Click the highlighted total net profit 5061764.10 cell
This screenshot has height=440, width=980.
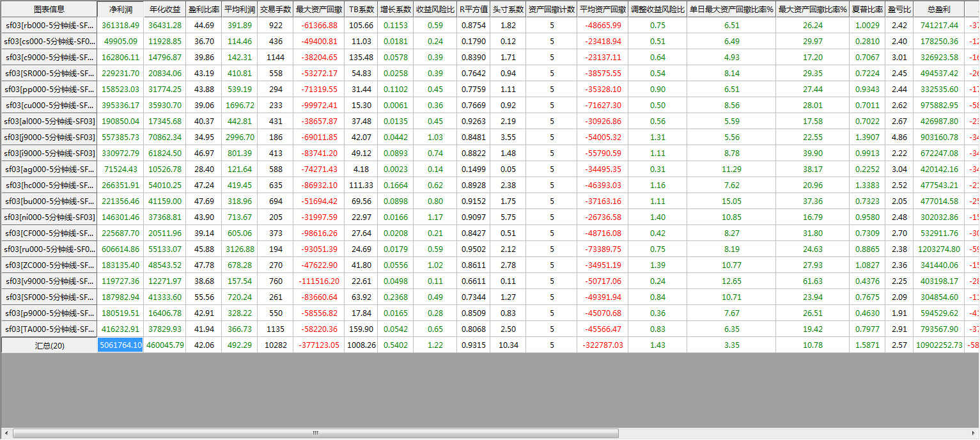coord(120,345)
